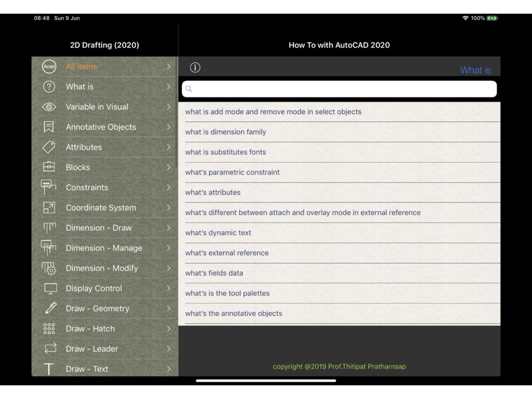Expand the Draw - Text chevron

click(x=169, y=369)
